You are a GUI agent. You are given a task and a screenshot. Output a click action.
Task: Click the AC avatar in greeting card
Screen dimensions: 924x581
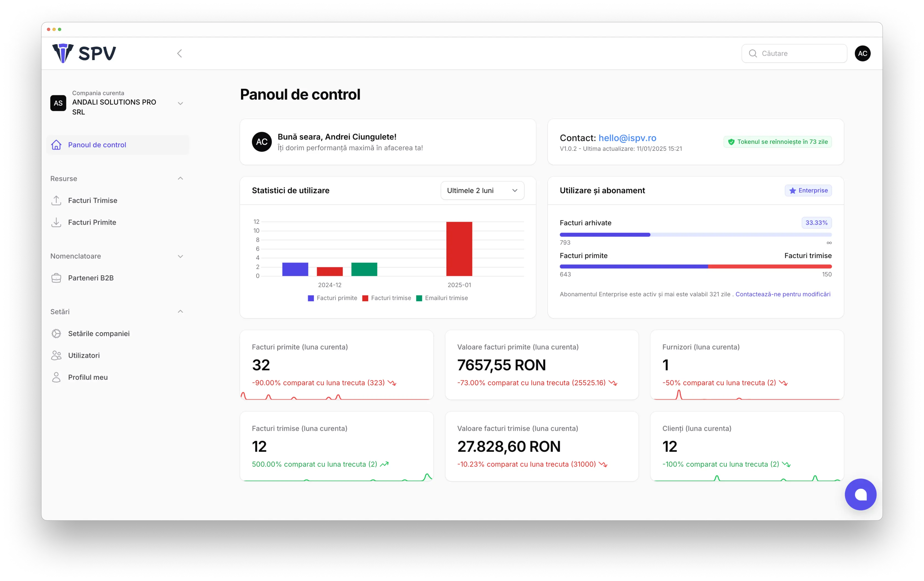262,142
